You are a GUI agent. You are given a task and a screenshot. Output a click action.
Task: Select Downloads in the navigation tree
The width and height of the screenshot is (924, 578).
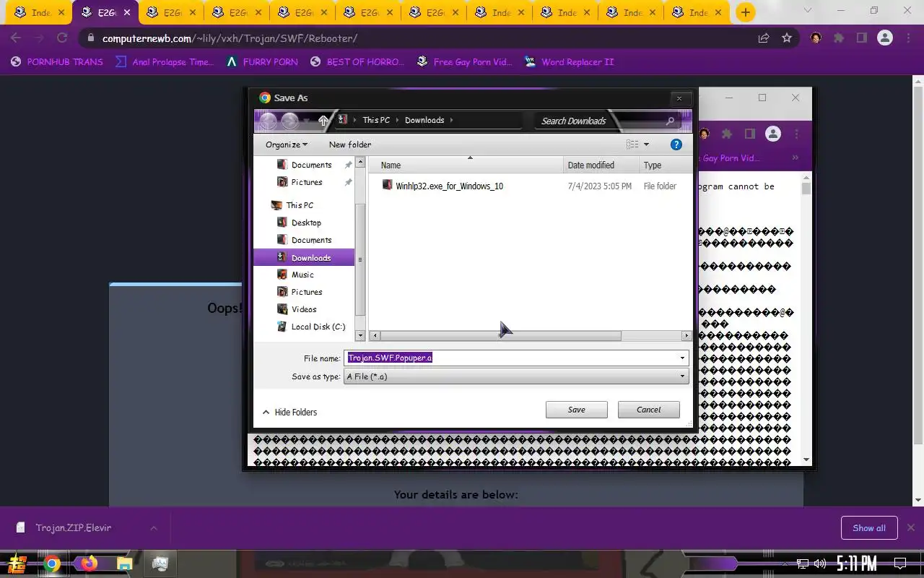pos(304,258)
